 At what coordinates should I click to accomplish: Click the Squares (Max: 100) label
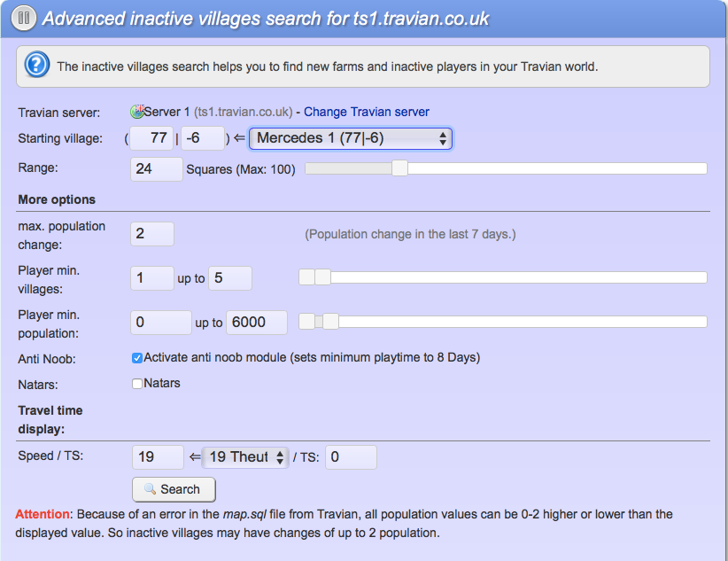(241, 169)
